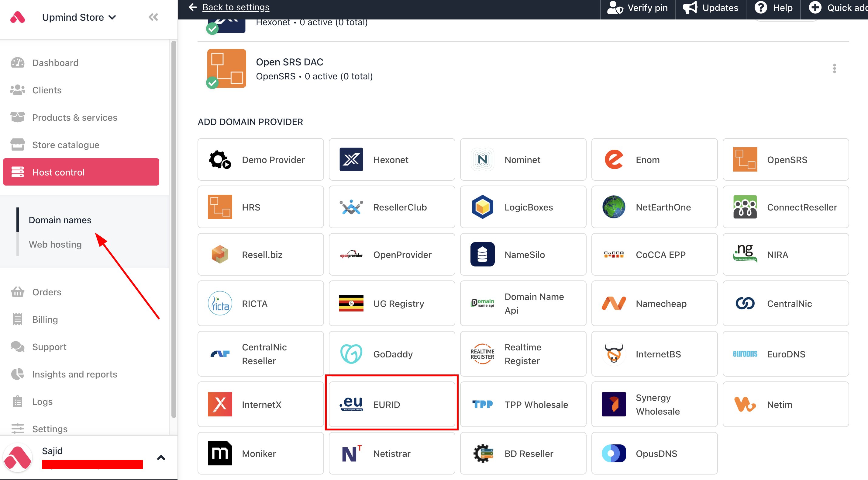The image size is (868, 480).
Task: Expand the Sajid user menu chevron
Action: (161, 458)
